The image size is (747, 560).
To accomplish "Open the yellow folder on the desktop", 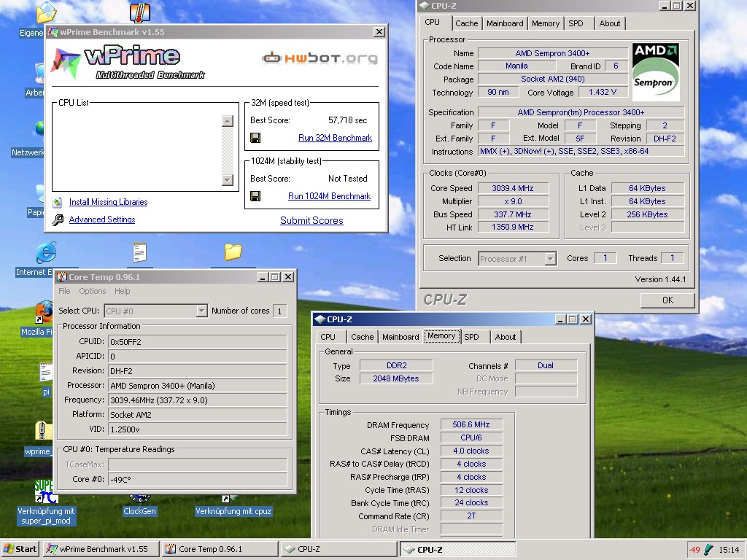I will point(233,252).
